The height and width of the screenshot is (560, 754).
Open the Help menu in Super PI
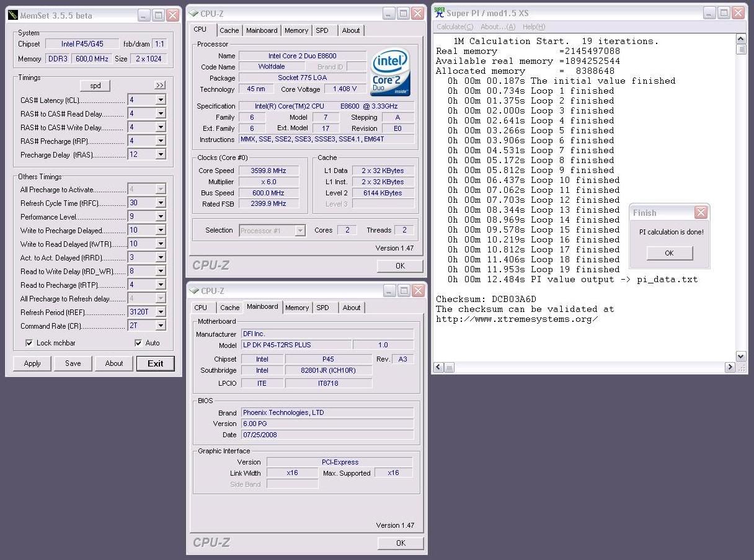(x=534, y=27)
